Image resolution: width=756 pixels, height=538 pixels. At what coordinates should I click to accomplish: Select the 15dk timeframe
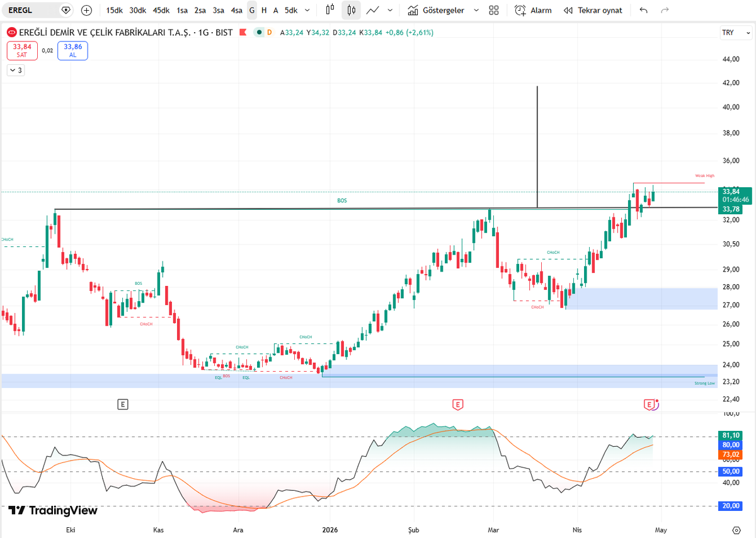(115, 10)
